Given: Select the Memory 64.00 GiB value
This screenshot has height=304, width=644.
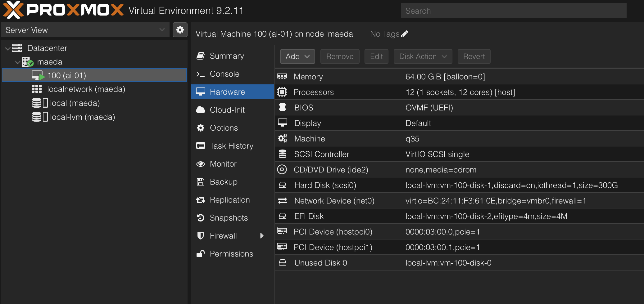Looking at the screenshot, I should 445,77.
